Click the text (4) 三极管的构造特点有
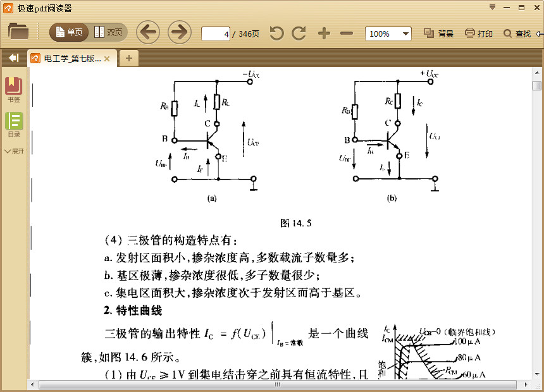This screenshot has height=392, width=544. coord(171,240)
